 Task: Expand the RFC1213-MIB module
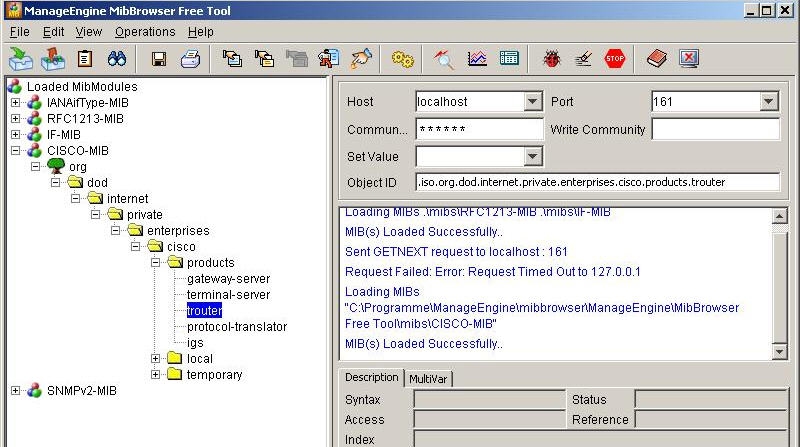click(16, 118)
